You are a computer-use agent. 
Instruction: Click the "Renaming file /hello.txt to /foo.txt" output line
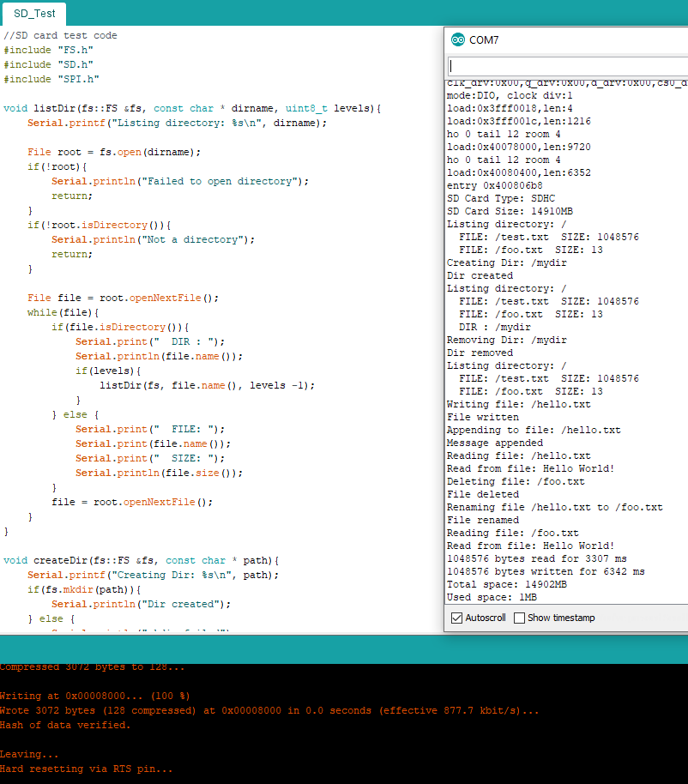pos(554,507)
